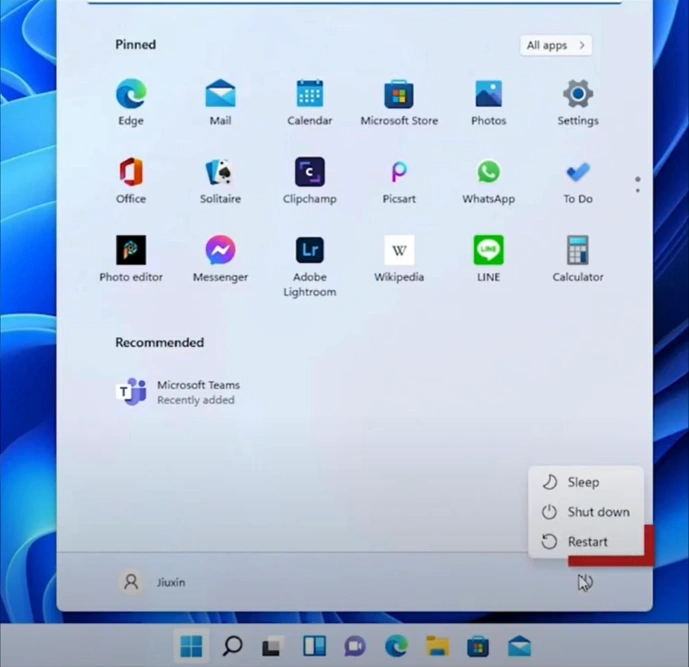Launch Adobe Lightroom
The height and width of the screenshot is (667, 689).
310,266
